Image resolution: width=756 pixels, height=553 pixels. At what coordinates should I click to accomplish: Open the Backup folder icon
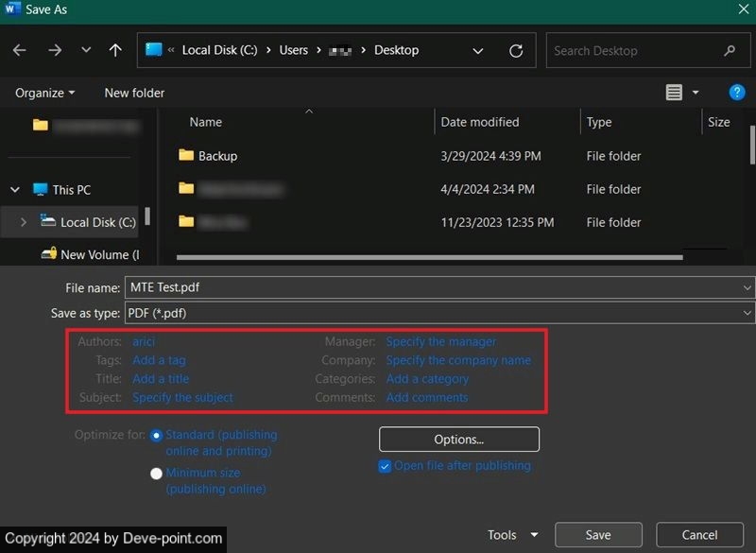[186, 156]
